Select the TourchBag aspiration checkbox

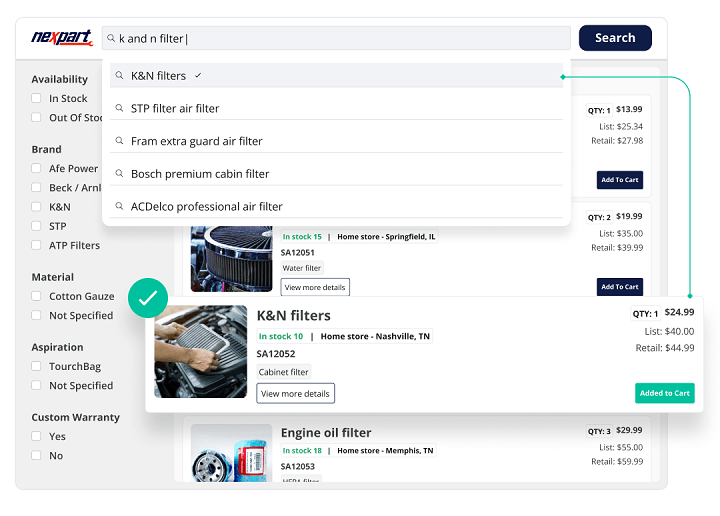[x=36, y=367]
